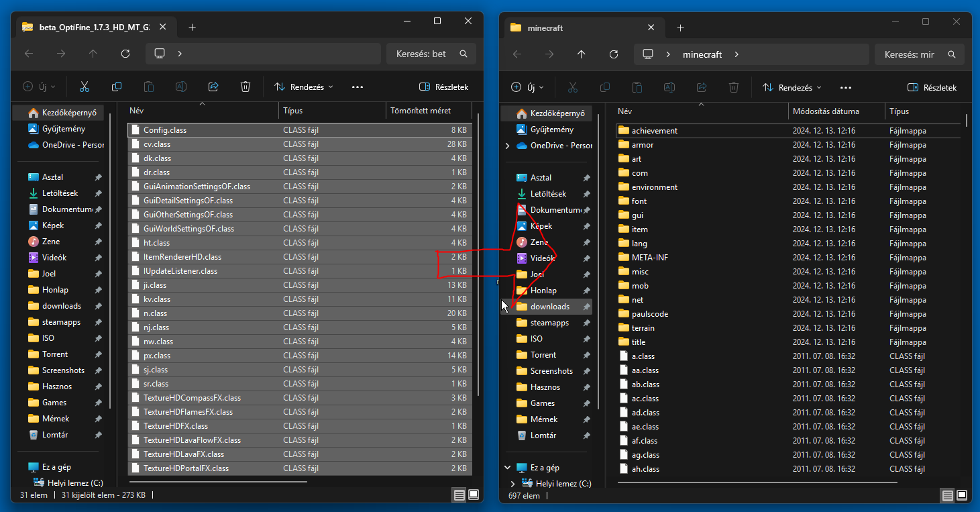Viewport: 980px width, 512px height.
Task: Switch the OptiFine window to large icons view
Action: click(x=474, y=495)
